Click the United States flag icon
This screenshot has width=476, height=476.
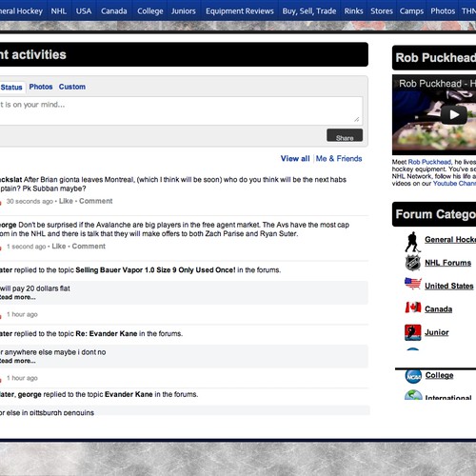[x=413, y=283]
